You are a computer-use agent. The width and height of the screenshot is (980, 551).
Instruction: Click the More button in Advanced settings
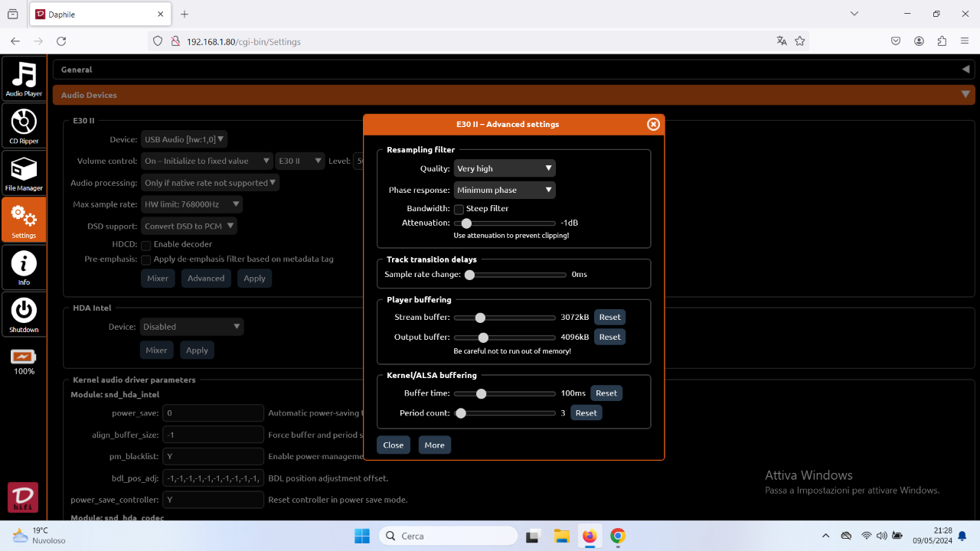click(434, 445)
